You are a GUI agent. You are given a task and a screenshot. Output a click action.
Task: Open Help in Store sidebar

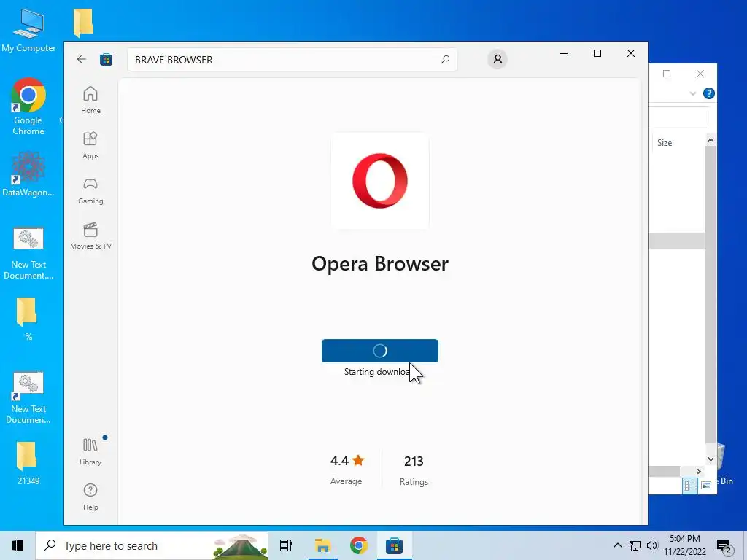90,497
